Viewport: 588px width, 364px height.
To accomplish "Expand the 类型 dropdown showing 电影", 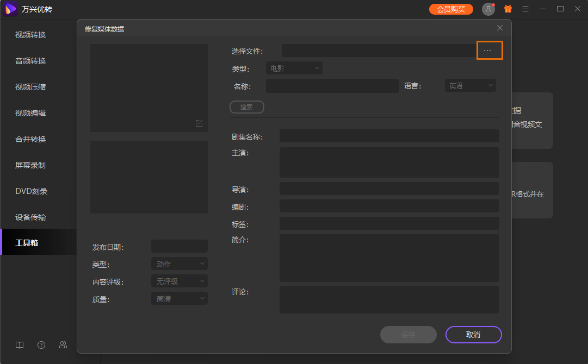I will point(294,68).
